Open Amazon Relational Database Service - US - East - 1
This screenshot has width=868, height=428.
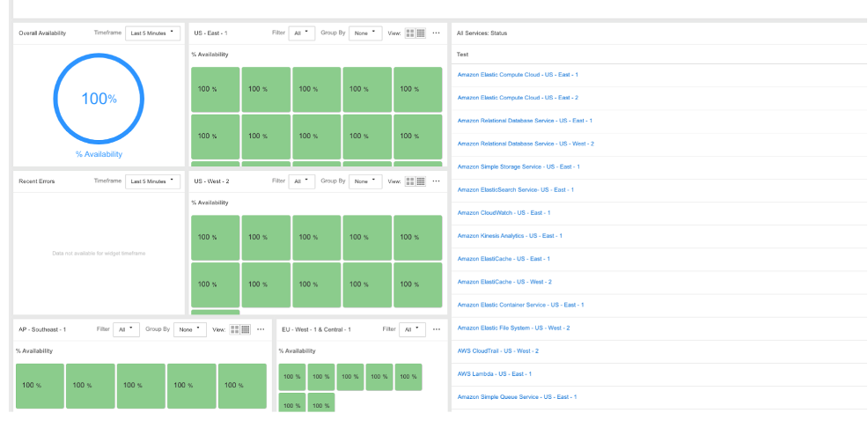525,121
